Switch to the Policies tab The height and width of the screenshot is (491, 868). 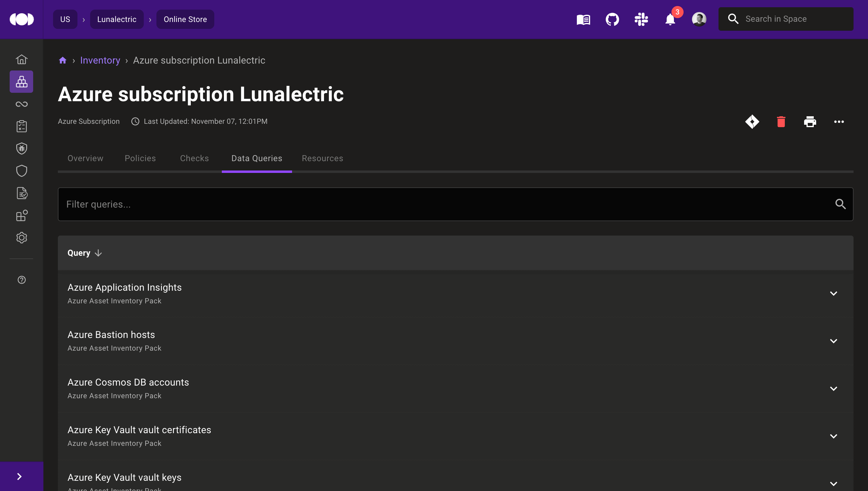[140, 158]
